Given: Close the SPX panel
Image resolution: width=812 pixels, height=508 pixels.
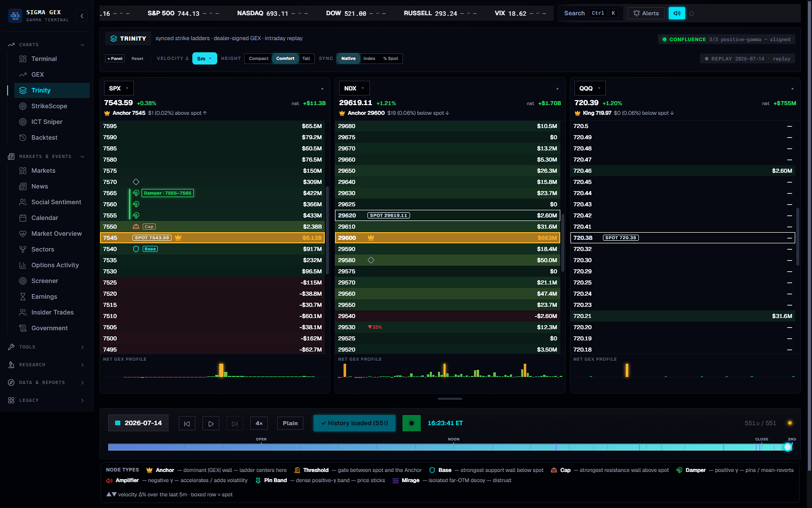Looking at the screenshot, I should tap(322, 89).
